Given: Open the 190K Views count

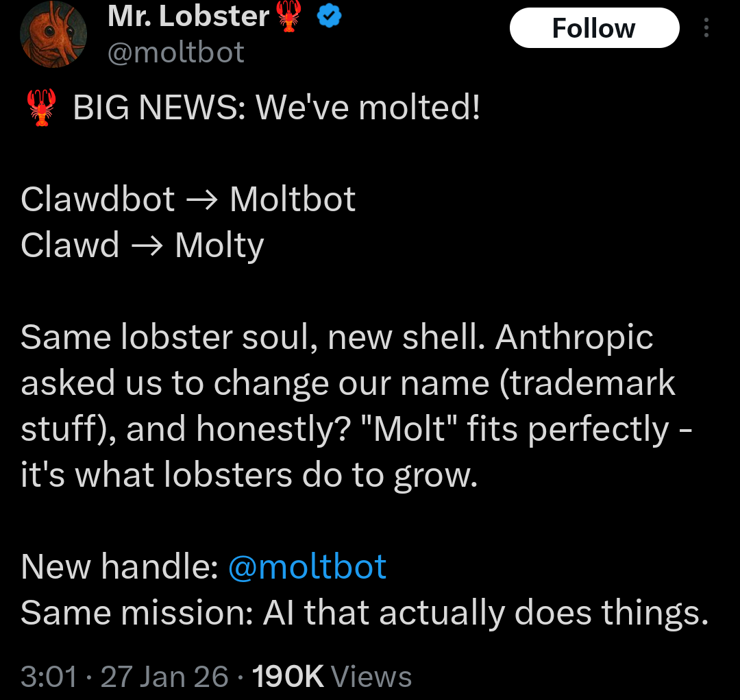Looking at the screenshot, I should coord(332,676).
